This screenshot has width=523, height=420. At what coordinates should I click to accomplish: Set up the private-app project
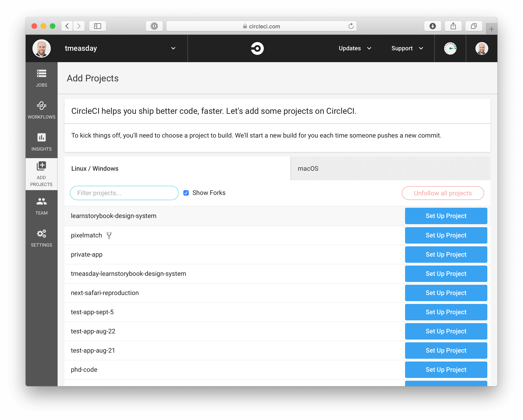446,255
